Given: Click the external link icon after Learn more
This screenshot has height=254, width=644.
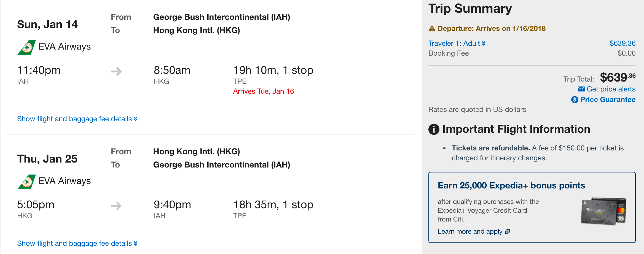Looking at the screenshot, I should pos(508,231).
